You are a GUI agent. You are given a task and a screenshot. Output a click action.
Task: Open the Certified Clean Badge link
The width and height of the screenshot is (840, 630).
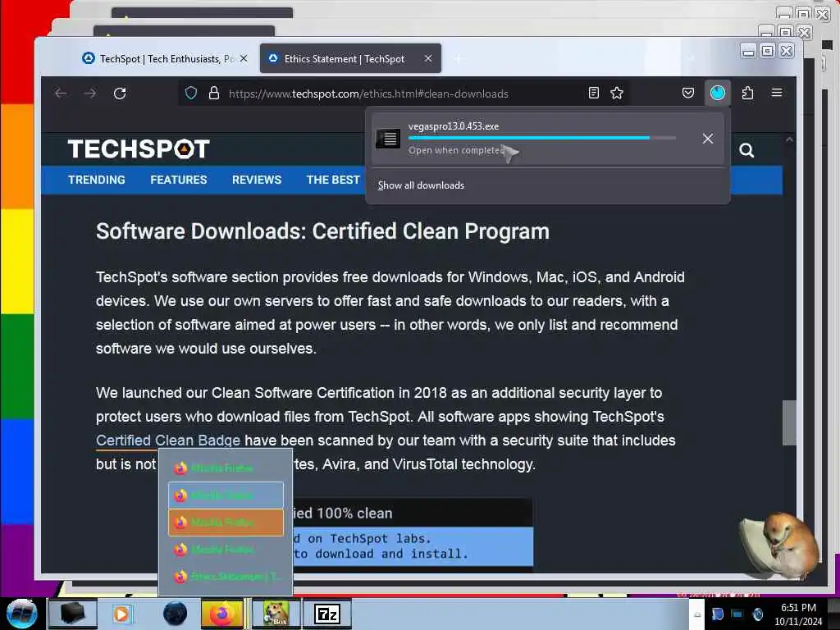[168, 441]
